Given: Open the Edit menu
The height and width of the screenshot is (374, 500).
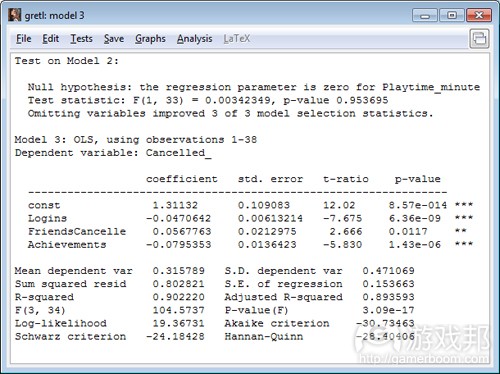Looking at the screenshot, I should 51,39.
